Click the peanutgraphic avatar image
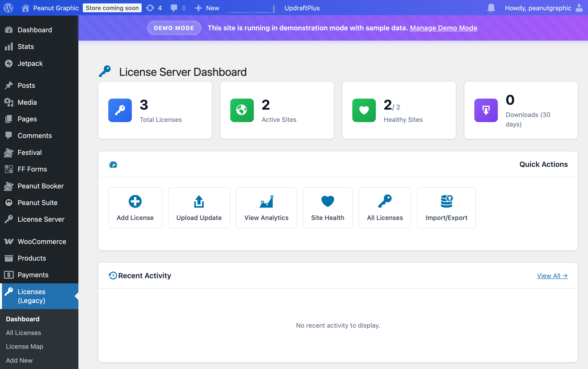Screen dimensions: 588x369 [x=579, y=8]
